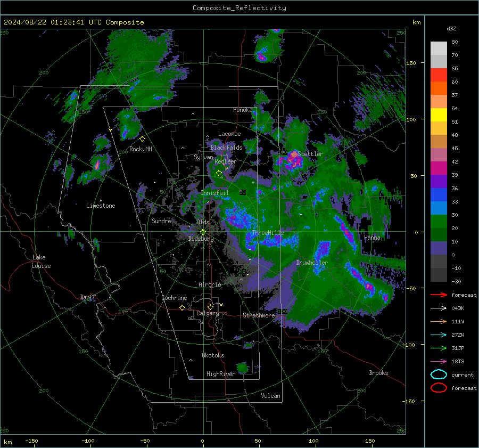Click the -100 tick label on right axis
Viewport: 479px width, 448px height.
tap(408, 345)
